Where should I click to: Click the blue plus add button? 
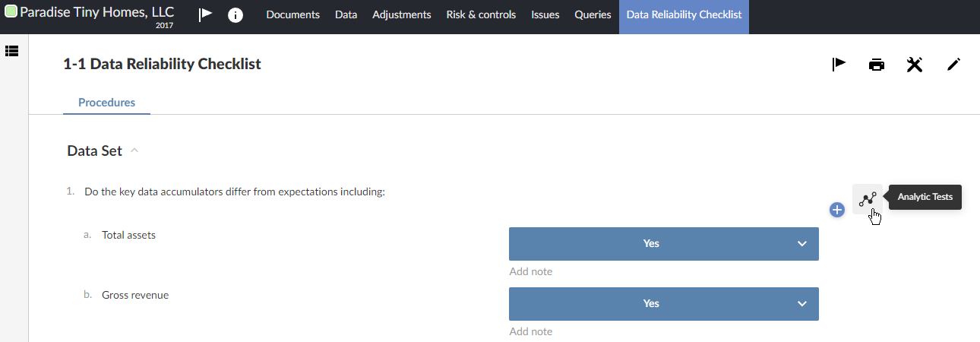tap(837, 210)
